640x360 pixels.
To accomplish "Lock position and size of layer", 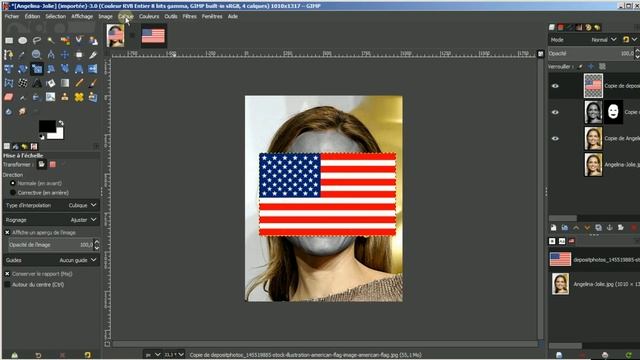I will tap(591, 67).
